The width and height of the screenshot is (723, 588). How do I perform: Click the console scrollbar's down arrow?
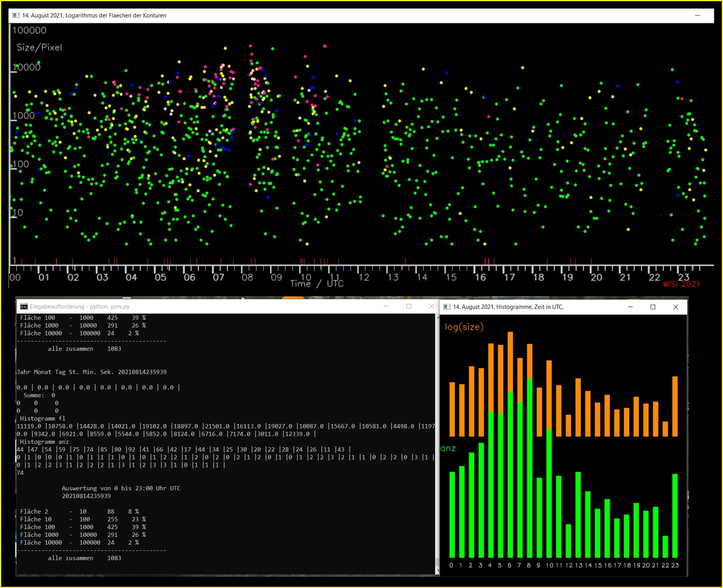437,571
